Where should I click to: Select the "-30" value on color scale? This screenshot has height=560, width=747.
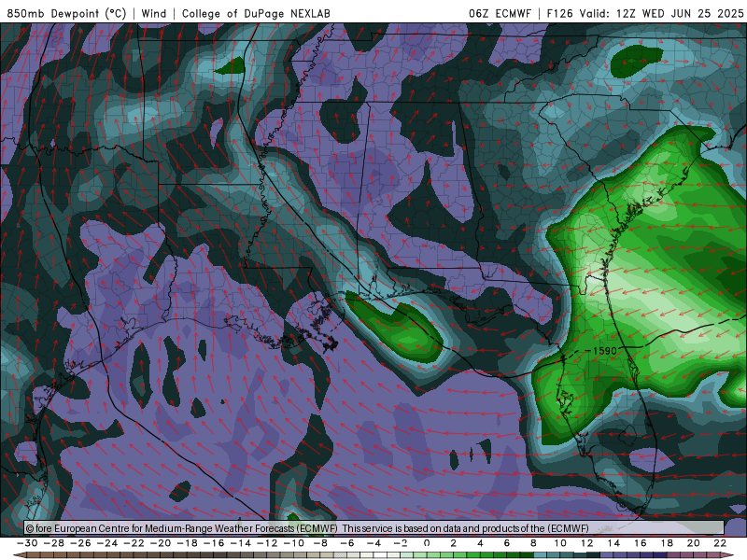(x=27, y=543)
